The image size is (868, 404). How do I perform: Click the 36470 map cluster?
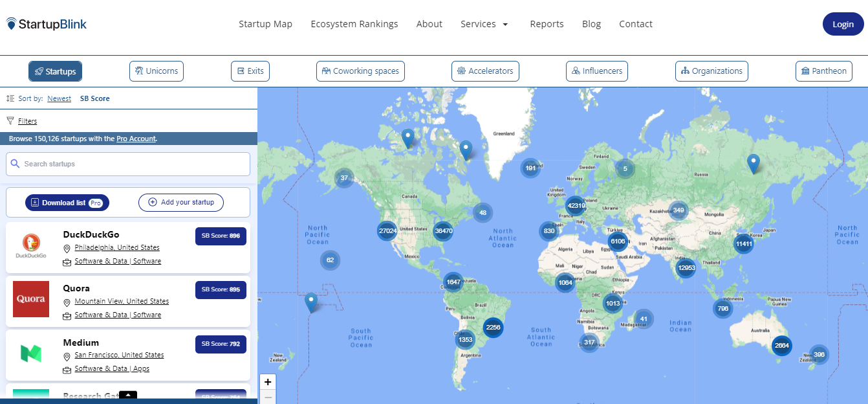444,231
